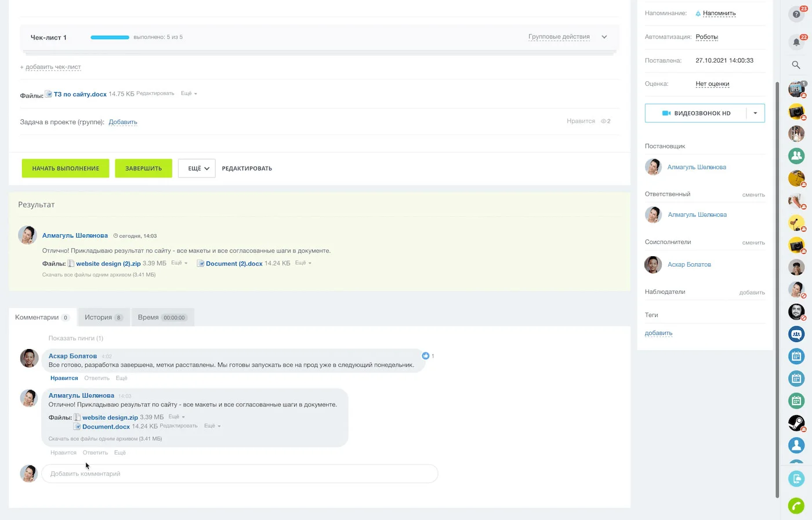Open the Роботы automation link
This screenshot has height=520, width=812.
click(707, 37)
